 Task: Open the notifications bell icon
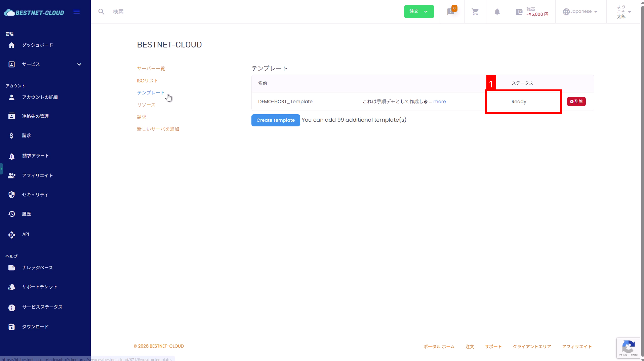pyautogui.click(x=497, y=12)
